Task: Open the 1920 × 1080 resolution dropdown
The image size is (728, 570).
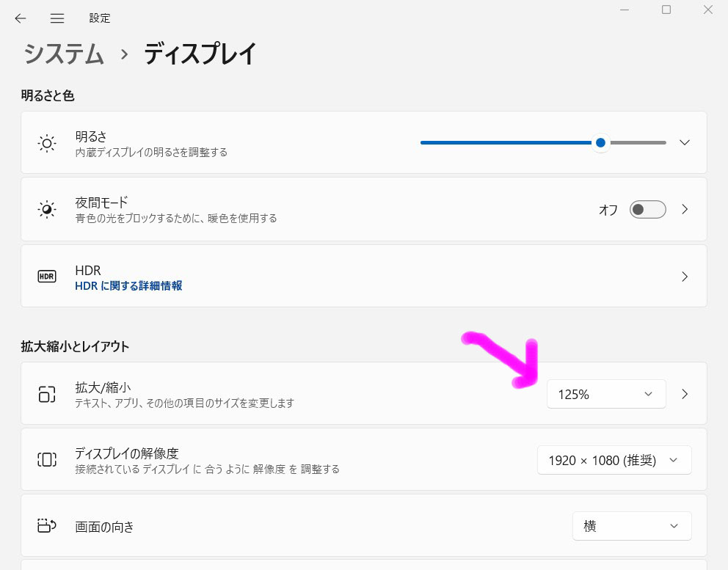Action: tap(614, 460)
